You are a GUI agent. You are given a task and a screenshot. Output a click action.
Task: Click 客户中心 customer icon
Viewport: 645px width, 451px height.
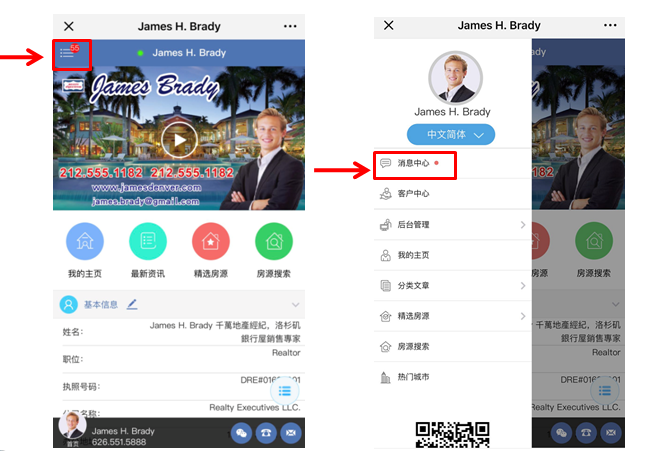point(385,194)
